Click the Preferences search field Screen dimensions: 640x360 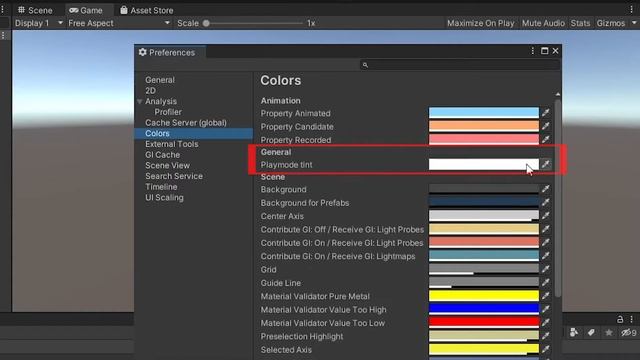(x=460, y=65)
